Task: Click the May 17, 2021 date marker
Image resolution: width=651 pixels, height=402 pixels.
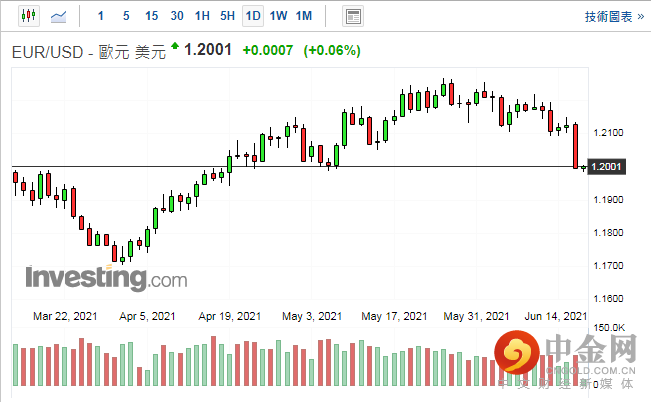Action: click(x=395, y=316)
